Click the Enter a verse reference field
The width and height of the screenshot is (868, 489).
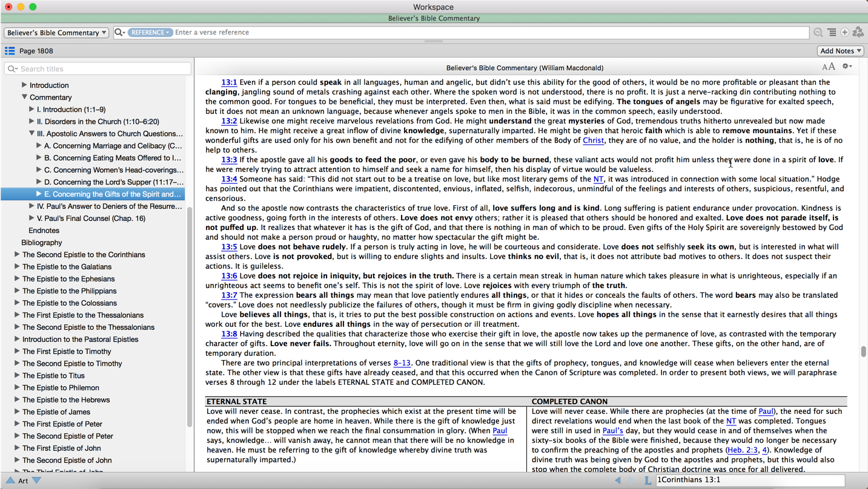tap(491, 32)
